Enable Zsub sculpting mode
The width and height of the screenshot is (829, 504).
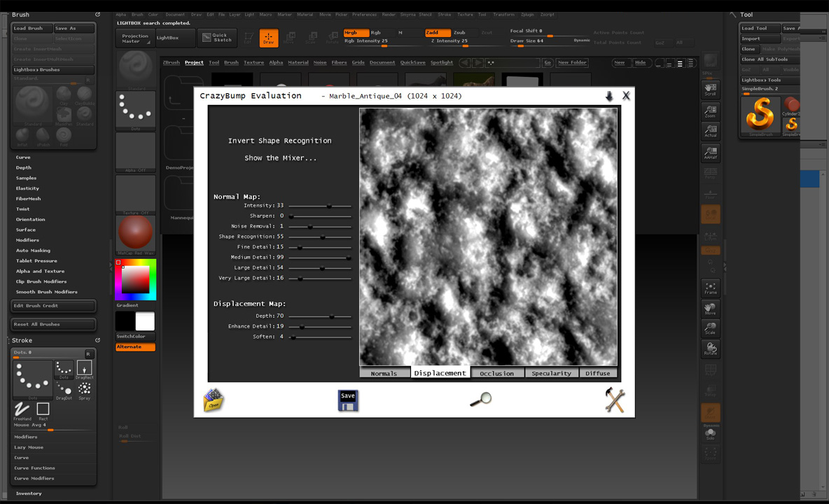pos(461,31)
